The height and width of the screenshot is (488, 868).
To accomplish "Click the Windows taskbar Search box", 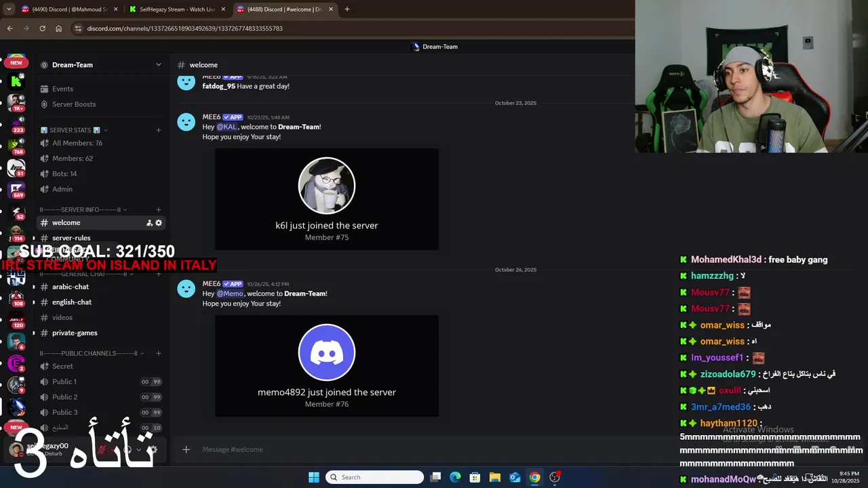I will 374,477.
